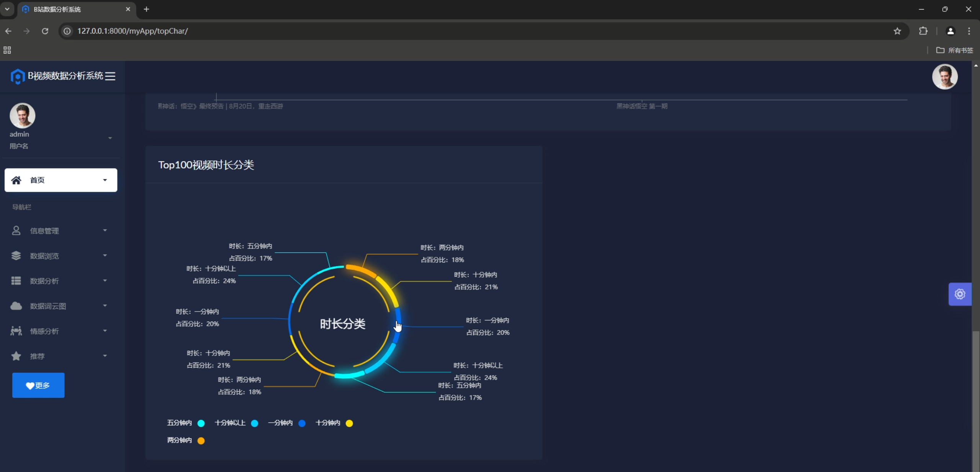Viewport: 980px width, 472px height.
Task: Click the 推荐 star icon
Action: (16, 356)
